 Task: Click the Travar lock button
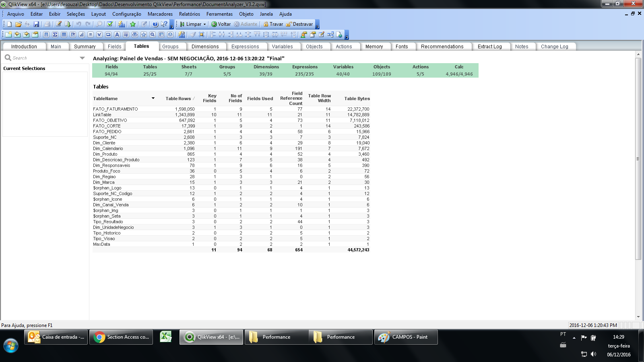273,24
